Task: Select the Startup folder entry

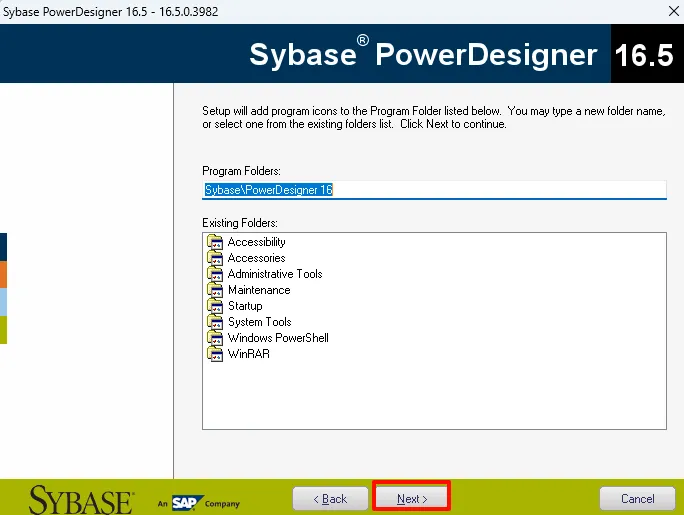Action: (245, 306)
